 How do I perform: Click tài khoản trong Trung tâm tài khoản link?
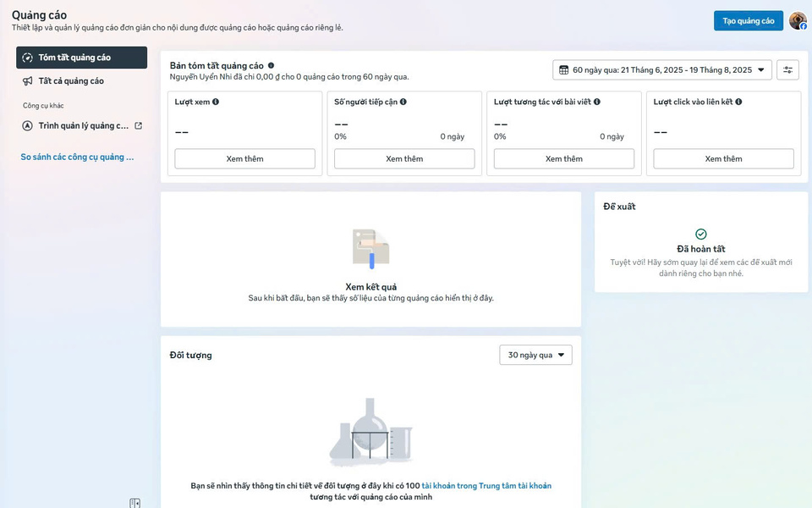pyautogui.click(x=486, y=486)
